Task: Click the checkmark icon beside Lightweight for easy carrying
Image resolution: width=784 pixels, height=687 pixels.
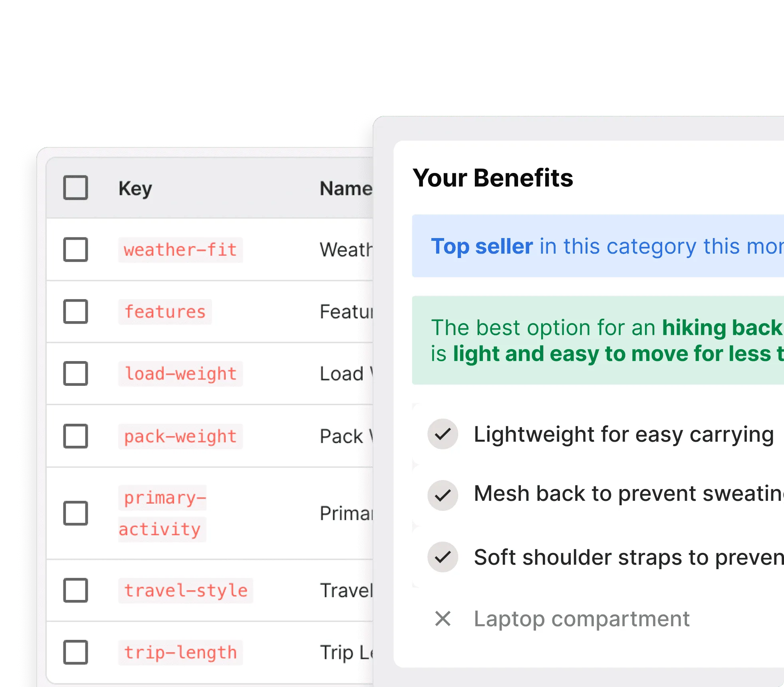Action: pyautogui.click(x=443, y=434)
